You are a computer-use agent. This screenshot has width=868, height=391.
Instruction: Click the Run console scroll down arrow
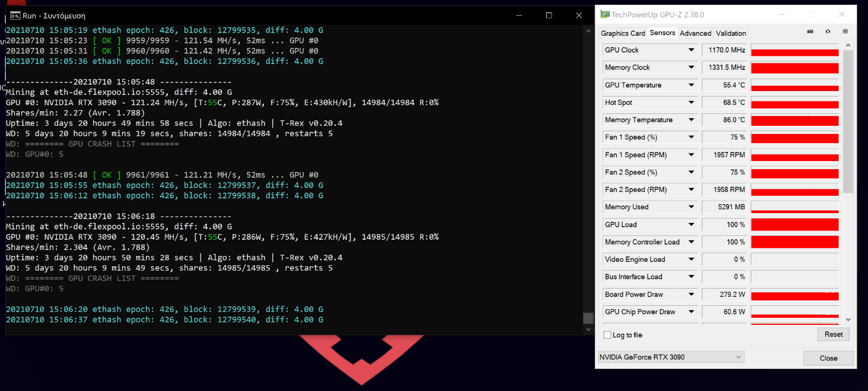588,329
